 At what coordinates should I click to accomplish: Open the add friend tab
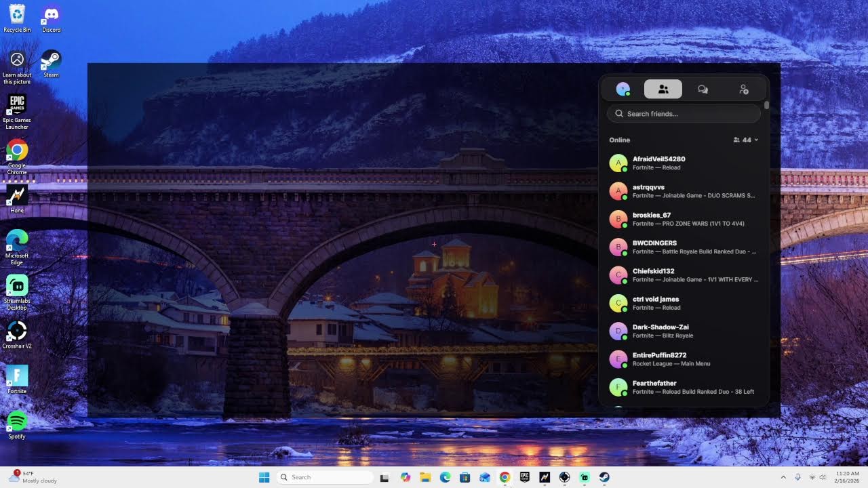(x=743, y=89)
